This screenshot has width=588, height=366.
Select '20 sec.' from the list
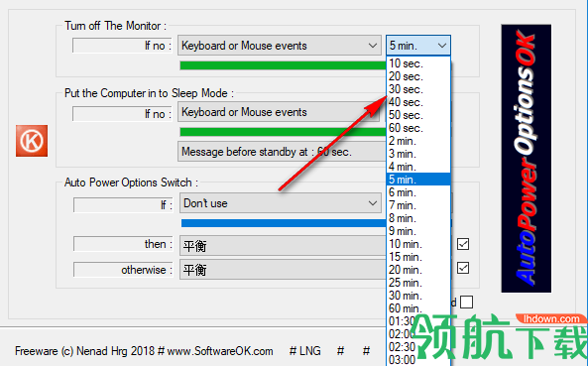point(418,76)
